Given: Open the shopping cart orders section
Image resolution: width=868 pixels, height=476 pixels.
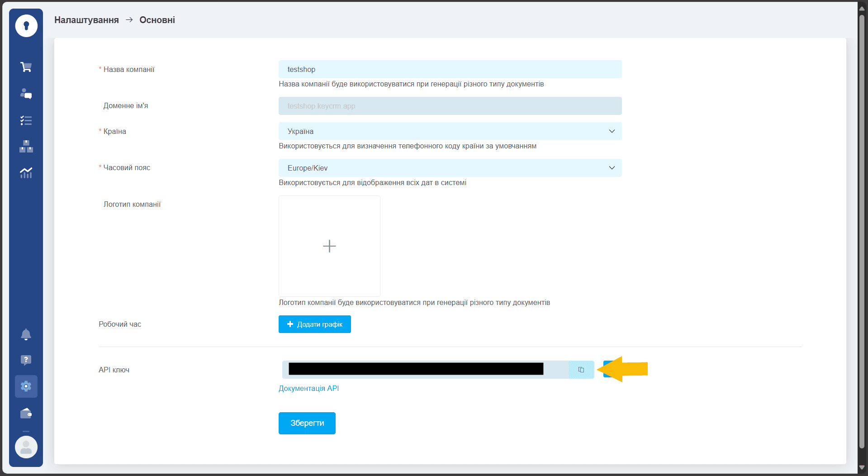Looking at the screenshot, I should coord(26,67).
